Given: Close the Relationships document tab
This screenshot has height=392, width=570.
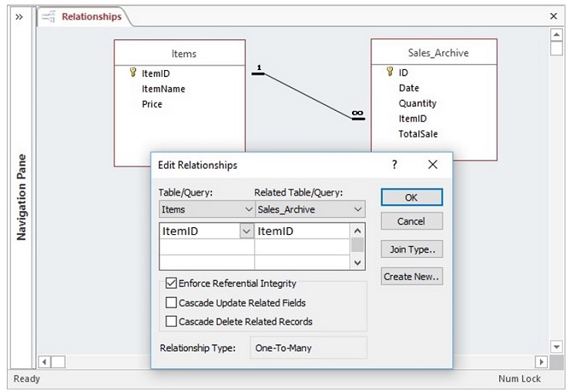Looking at the screenshot, I should coord(553,16).
